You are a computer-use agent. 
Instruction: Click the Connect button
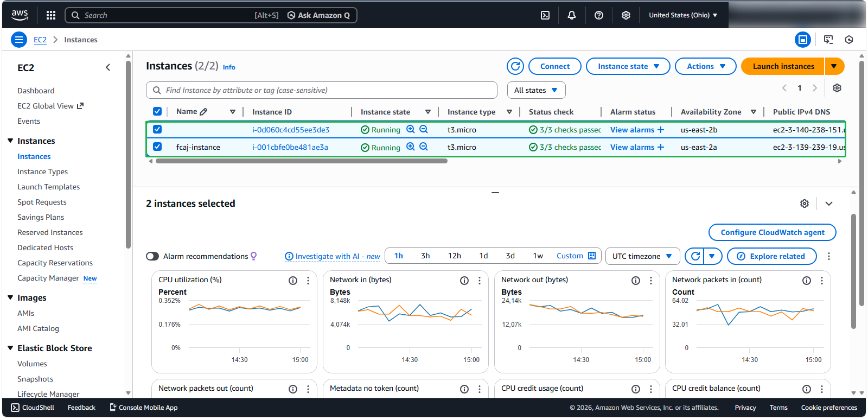555,66
